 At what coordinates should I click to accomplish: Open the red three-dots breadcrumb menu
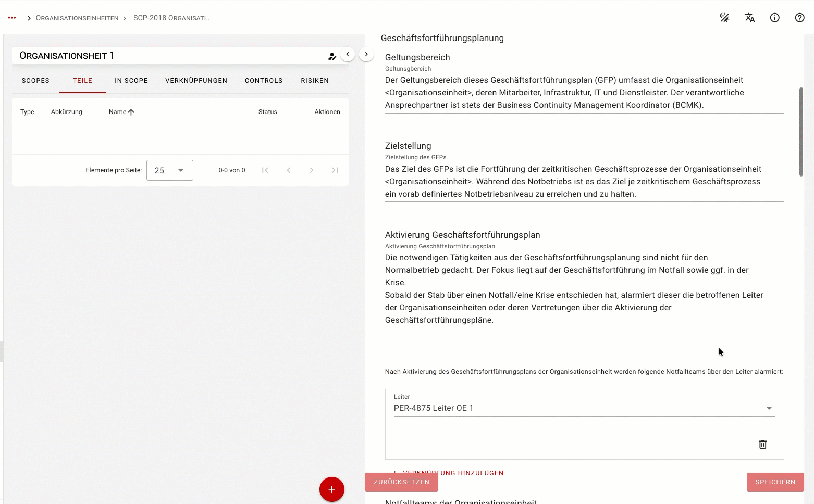click(x=12, y=18)
